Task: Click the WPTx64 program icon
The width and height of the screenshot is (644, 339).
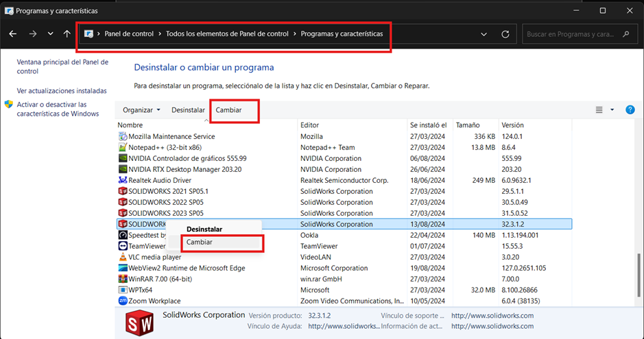Action: tap(122, 290)
